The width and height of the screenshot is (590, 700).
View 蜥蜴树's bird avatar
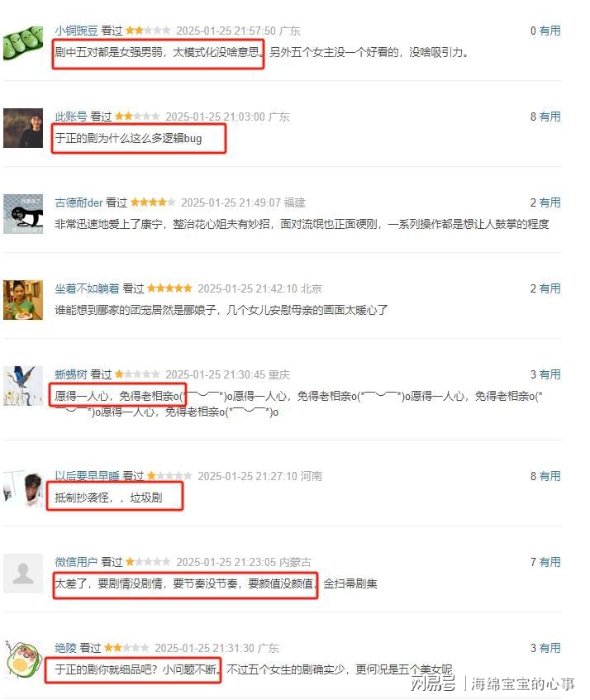pos(23,386)
